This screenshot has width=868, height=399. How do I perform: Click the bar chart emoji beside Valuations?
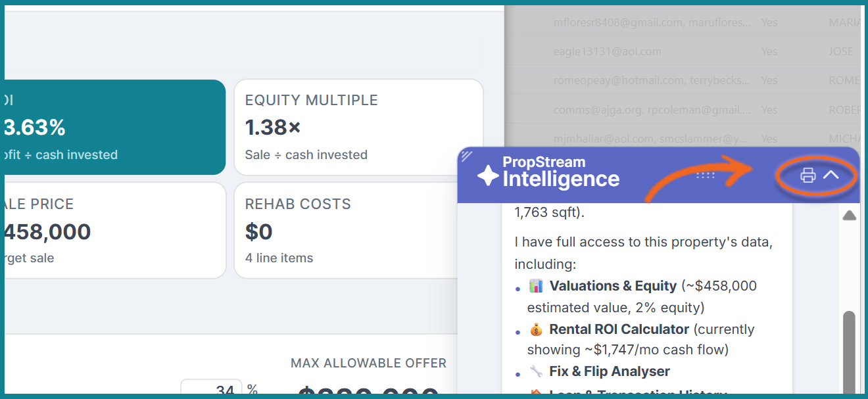pyautogui.click(x=537, y=286)
